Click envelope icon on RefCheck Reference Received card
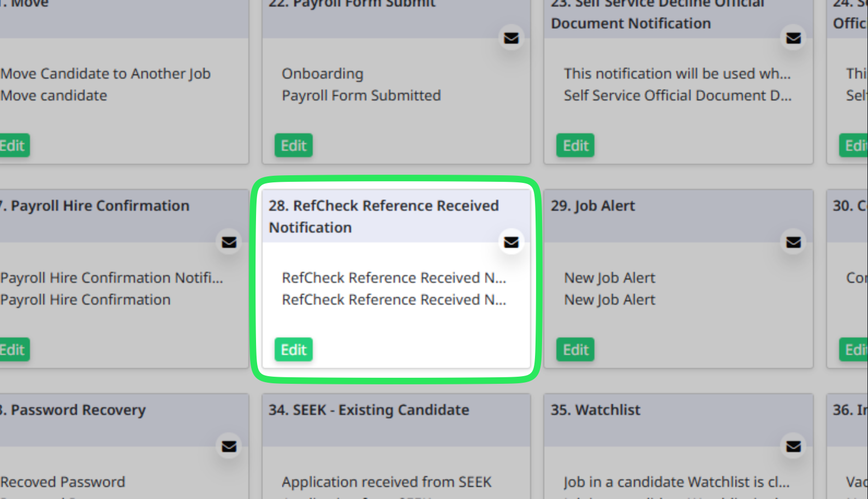 [x=512, y=242]
